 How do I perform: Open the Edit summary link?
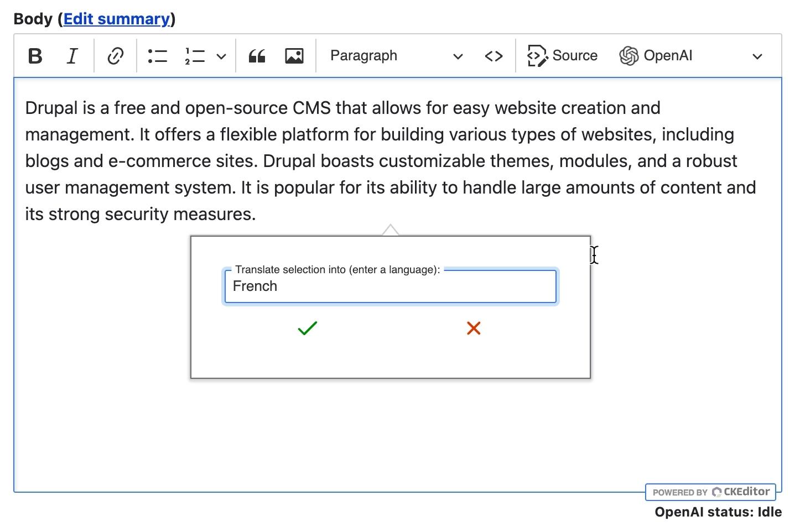[x=117, y=19]
